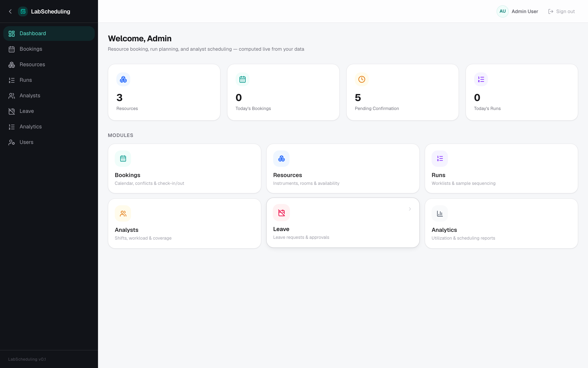
Task: Click the LabScheduling logo icon
Action: [23, 11]
